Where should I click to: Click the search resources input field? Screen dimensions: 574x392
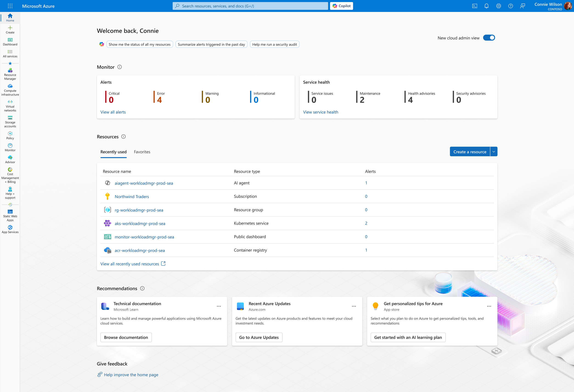250,6
